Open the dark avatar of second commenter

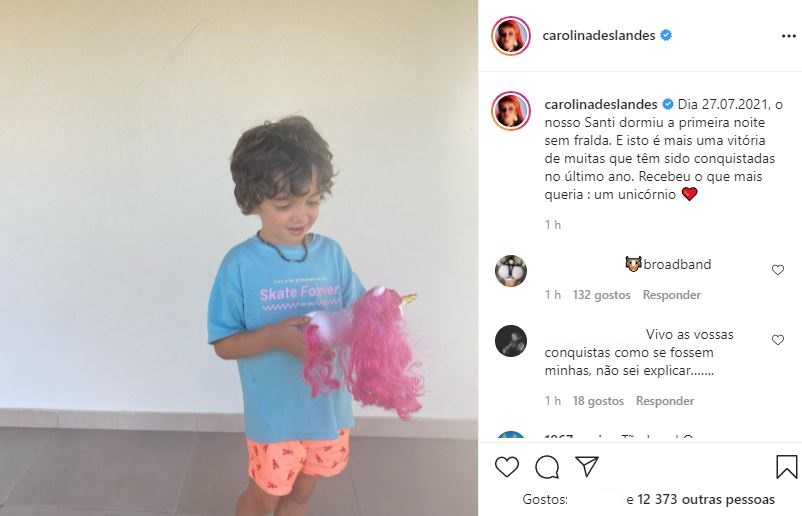(510, 341)
